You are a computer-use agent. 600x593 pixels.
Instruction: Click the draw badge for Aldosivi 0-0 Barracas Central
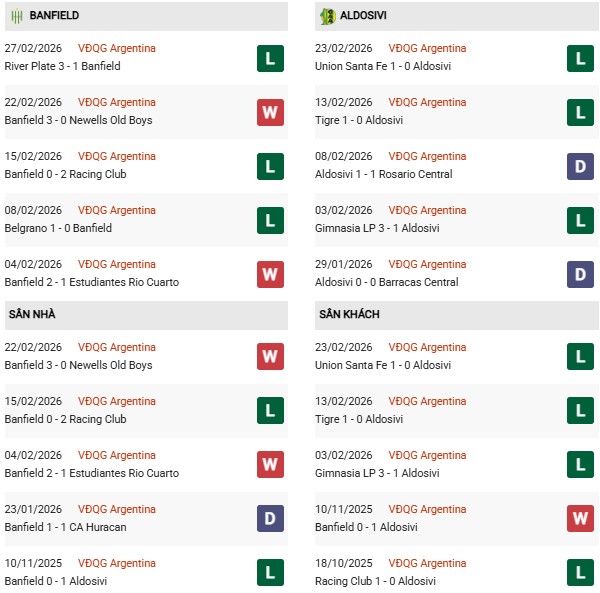[580, 274]
